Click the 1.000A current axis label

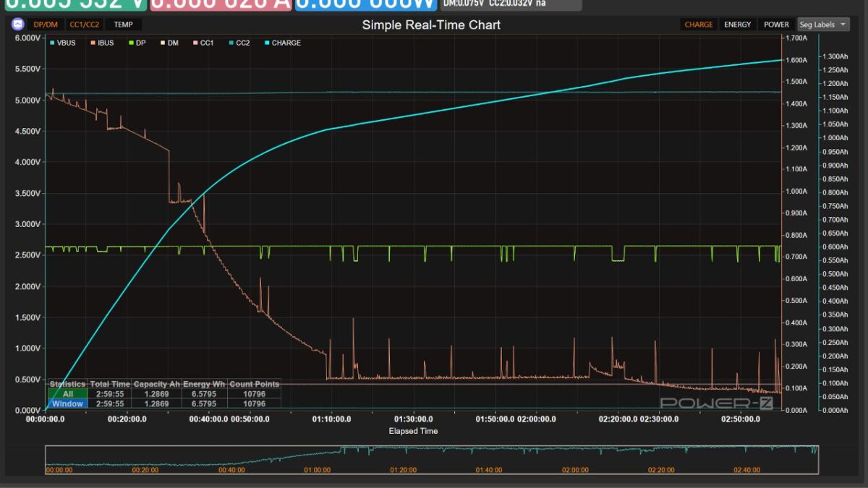coord(796,192)
